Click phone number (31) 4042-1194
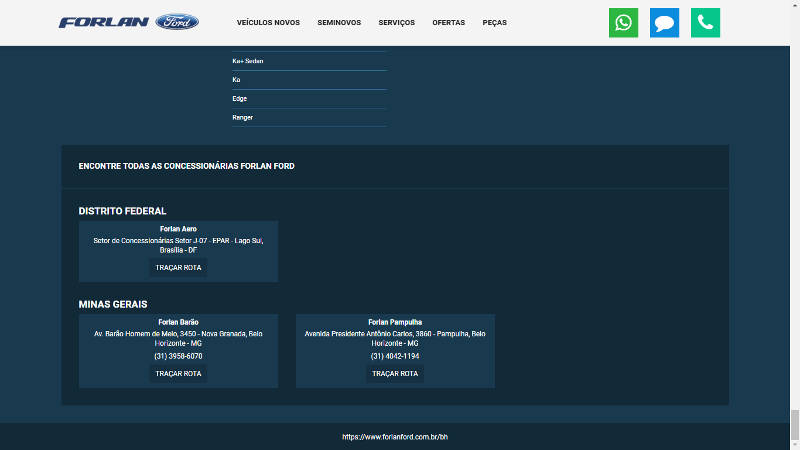The height and width of the screenshot is (450, 800). (x=395, y=356)
